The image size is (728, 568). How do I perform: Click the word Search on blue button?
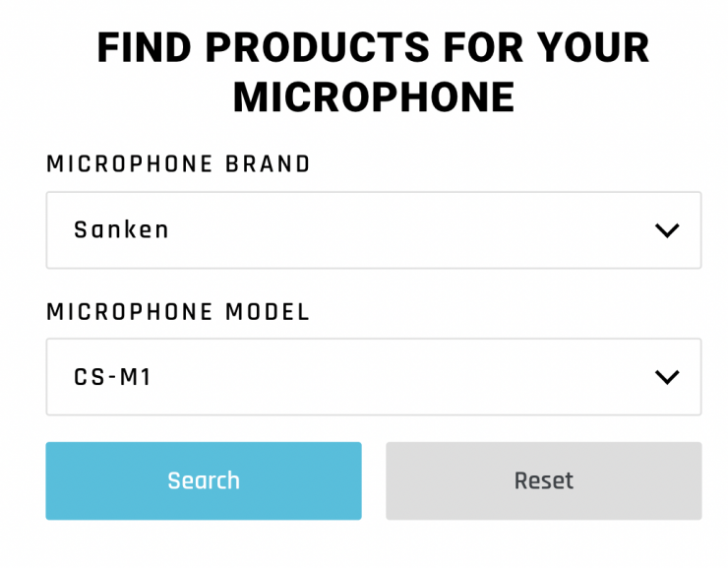(x=204, y=480)
